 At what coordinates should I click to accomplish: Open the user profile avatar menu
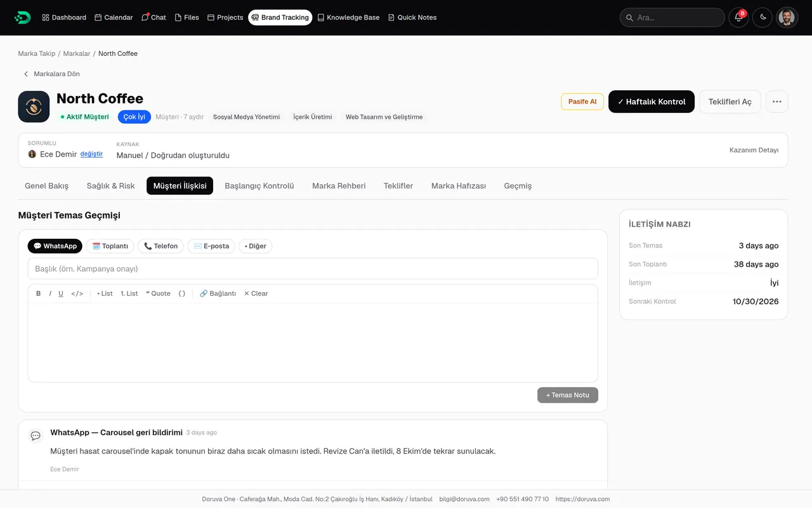coord(787,17)
